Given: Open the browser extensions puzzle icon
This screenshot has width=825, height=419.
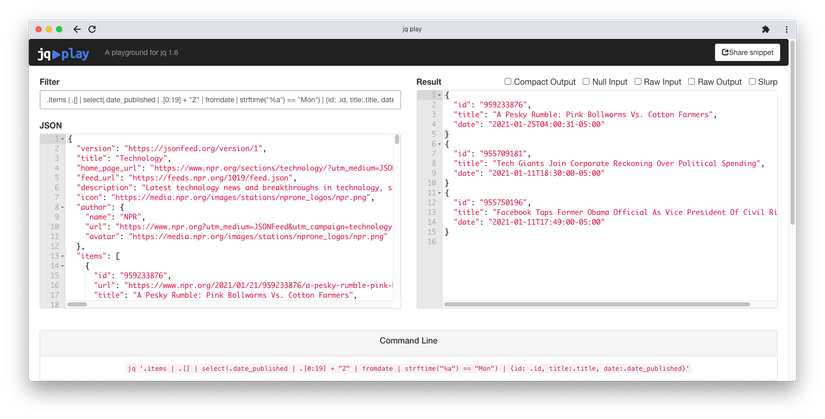Looking at the screenshot, I should [x=766, y=29].
